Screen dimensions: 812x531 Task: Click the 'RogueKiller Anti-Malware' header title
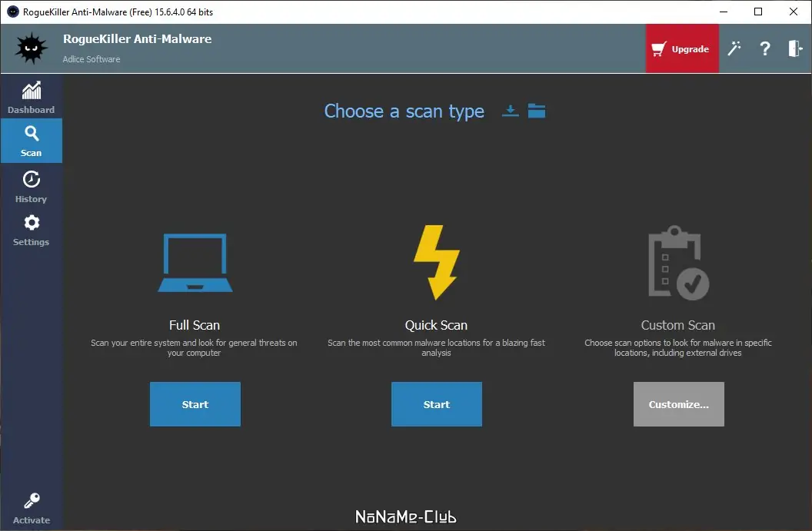[x=137, y=39]
